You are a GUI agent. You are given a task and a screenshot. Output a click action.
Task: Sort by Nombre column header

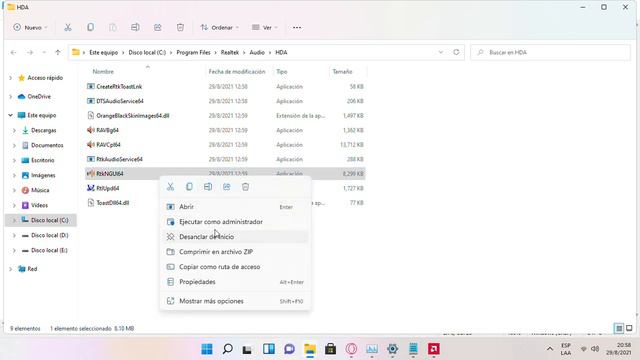103,71
